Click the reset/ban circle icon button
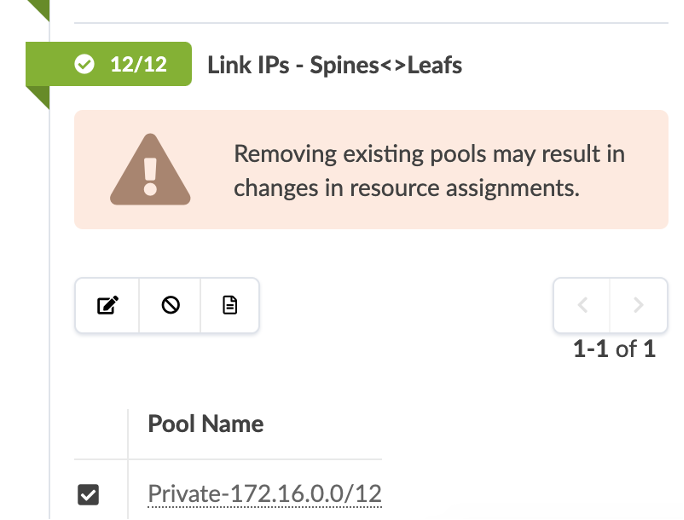The height and width of the screenshot is (520, 684). pyautogui.click(x=170, y=306)
